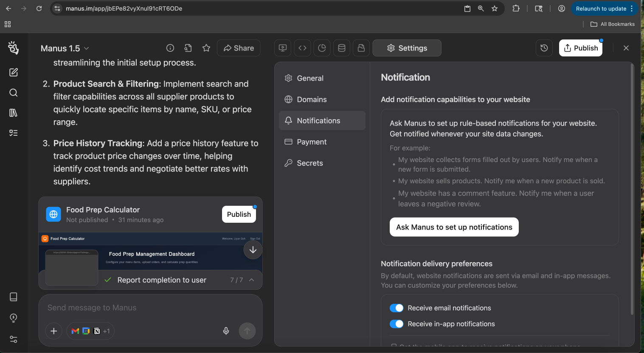This screenshot has height=353, width=644.
Task: Open the knowledge book icon near the sidebar bottom
Action: coord(14,297)
